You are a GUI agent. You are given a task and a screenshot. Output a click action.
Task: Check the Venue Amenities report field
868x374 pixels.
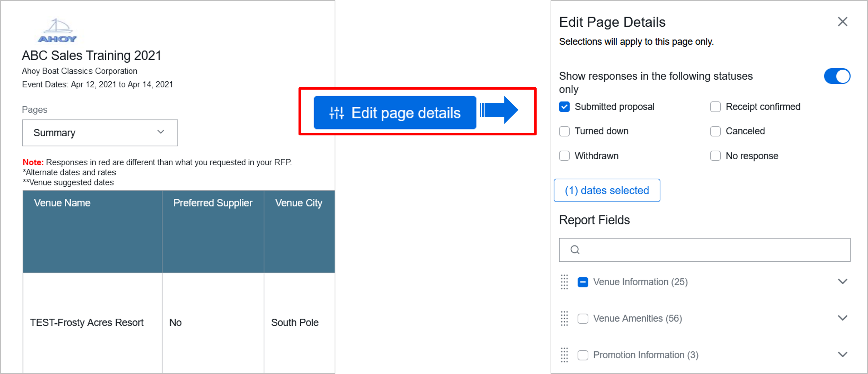(583, 318)
